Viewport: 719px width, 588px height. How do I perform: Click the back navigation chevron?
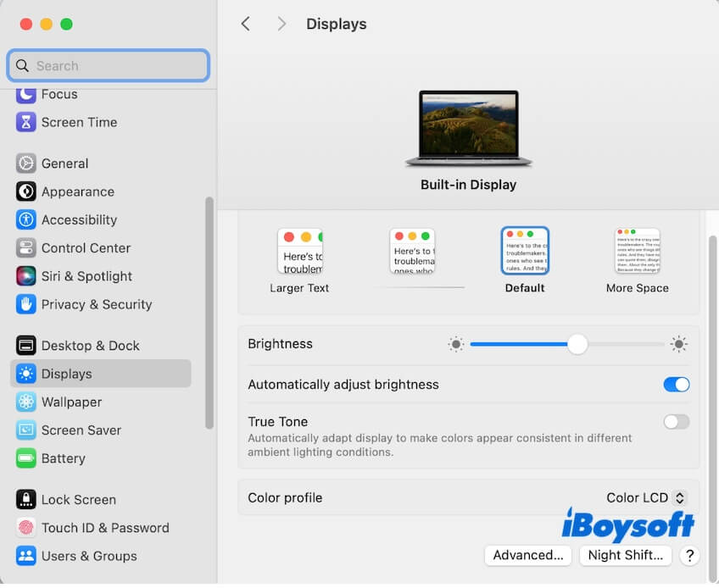click(245, 24)
